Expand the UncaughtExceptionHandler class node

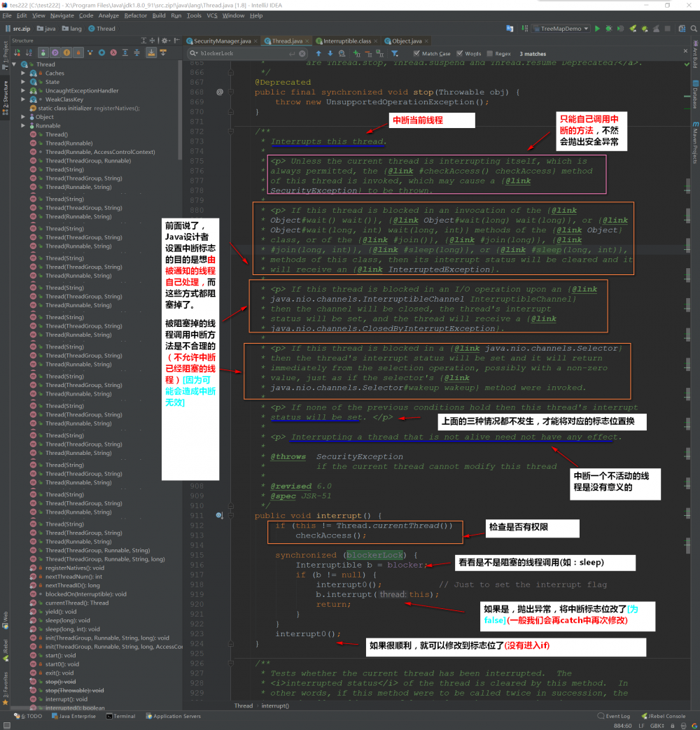point(24,90)
